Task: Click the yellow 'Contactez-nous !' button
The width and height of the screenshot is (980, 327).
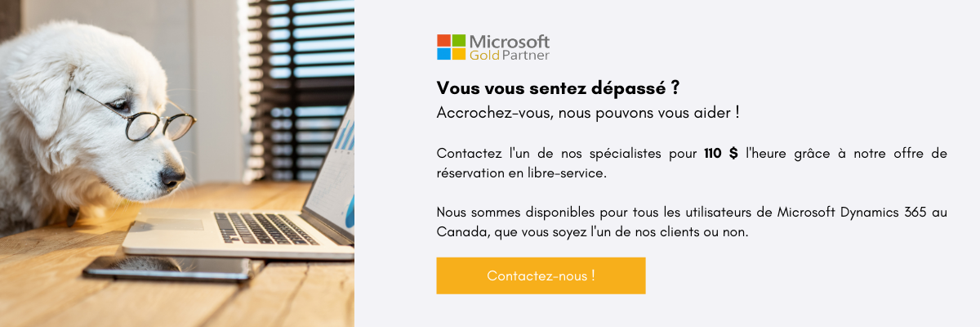Action: click(541, 275)
